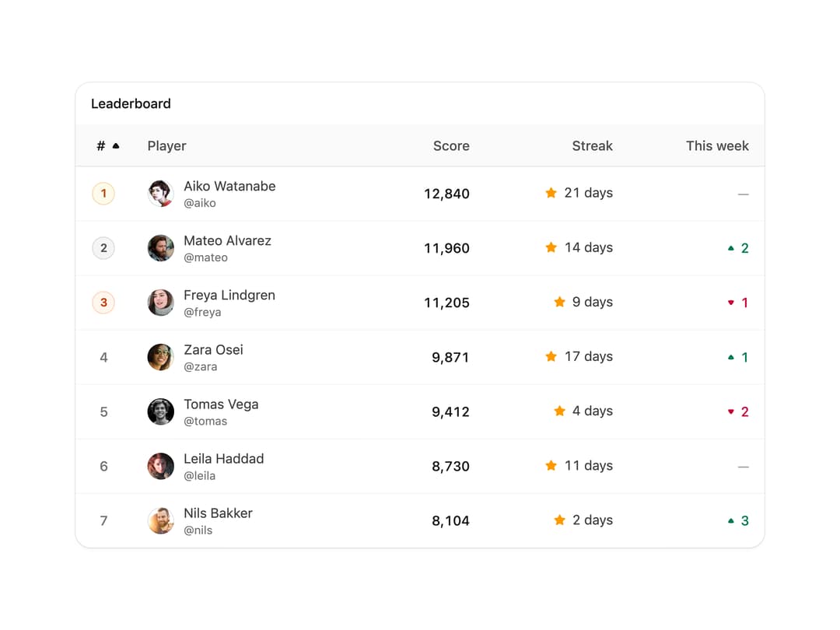Click the 14 days streak value
The width and height of the screenshot is (840, 630).
[x=588, y=247]
